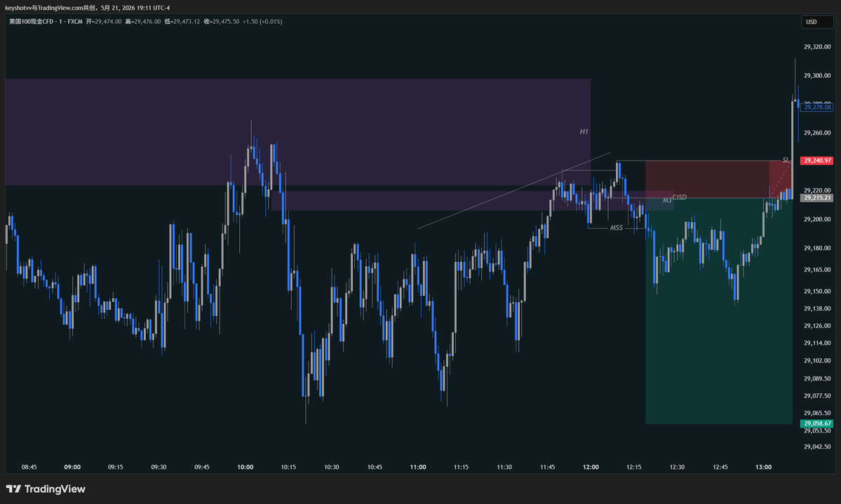This screenshot has height=504, width=841.
Task: Click the USD currency button
Action: tap(817, 22)
